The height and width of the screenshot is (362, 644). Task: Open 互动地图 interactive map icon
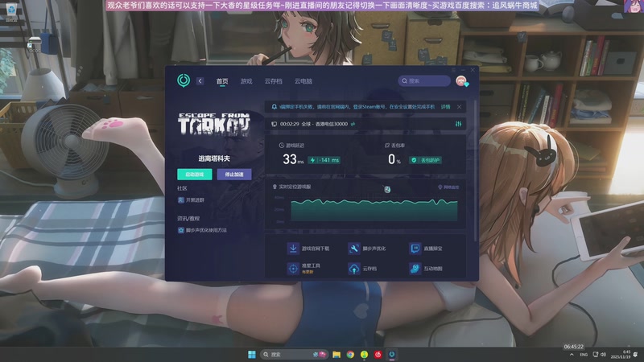[415, 269]
